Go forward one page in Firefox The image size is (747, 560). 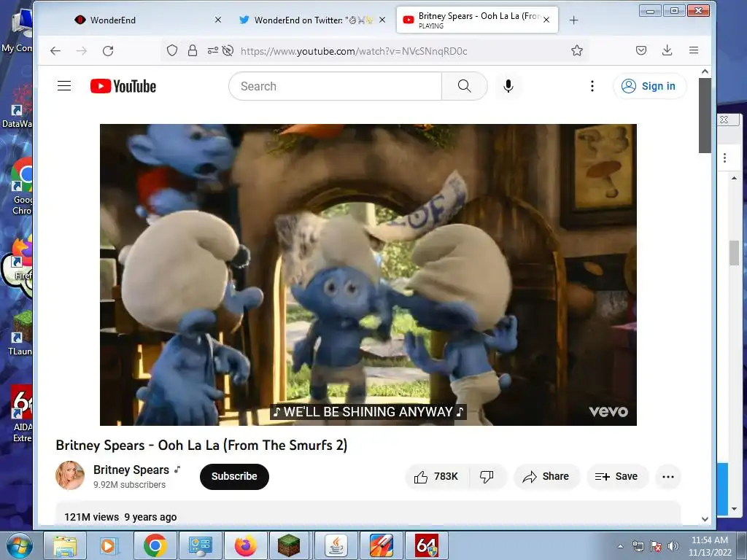pos(82,51)
